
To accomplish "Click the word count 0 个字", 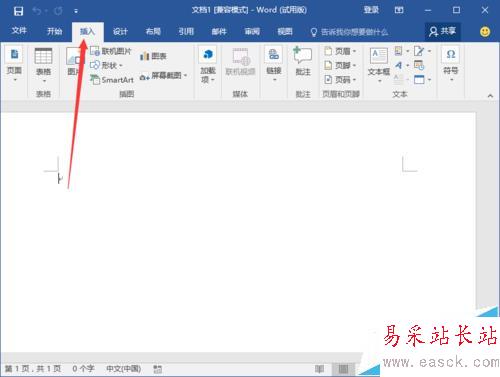I will point(83,369).
